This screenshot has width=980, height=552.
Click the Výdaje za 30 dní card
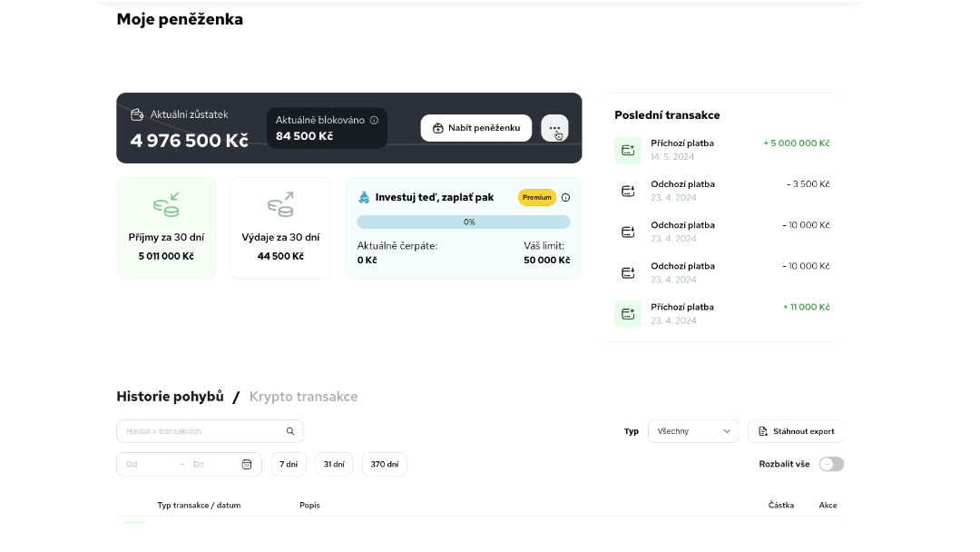click(x=280, y=228)
